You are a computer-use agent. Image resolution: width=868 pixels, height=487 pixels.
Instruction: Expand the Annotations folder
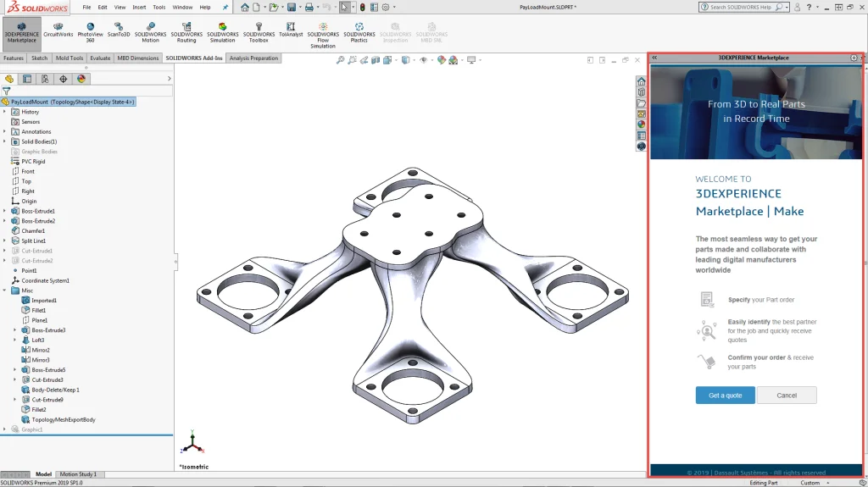pyautogui.click(x=5, y=132)
